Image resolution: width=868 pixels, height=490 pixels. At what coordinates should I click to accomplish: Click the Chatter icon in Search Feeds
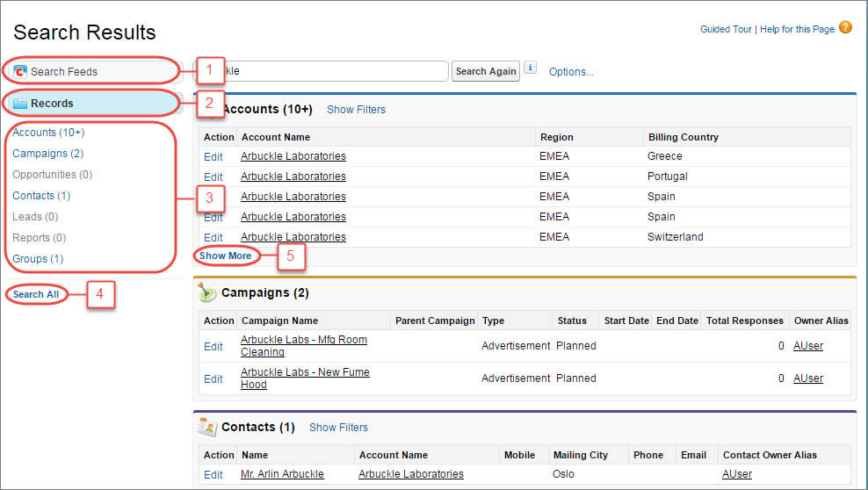[20, 72]
